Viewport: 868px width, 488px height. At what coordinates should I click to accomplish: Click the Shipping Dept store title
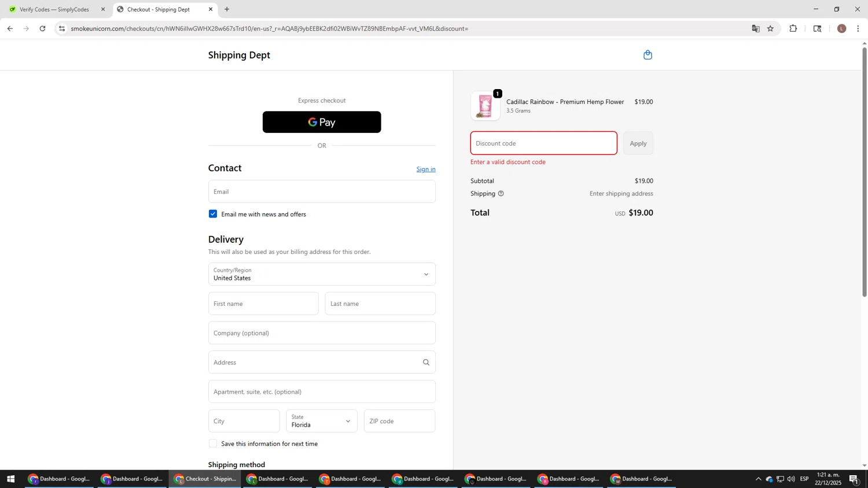click(239, 55)
